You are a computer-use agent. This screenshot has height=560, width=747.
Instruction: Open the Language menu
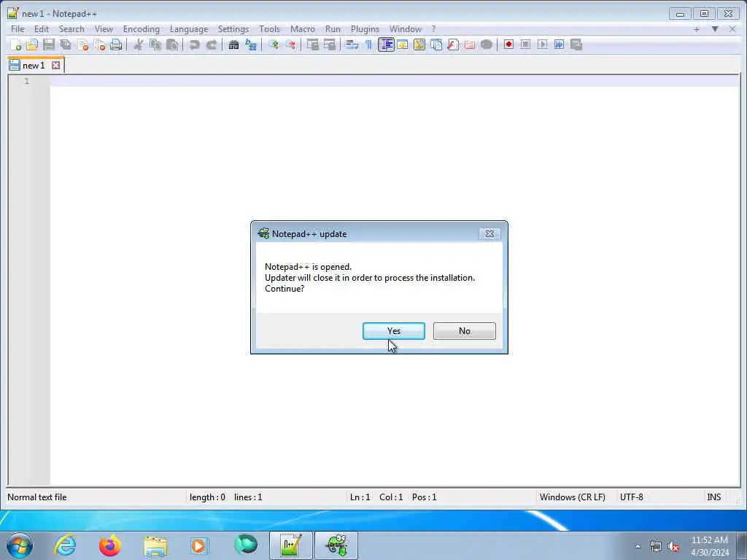point(189,29)
